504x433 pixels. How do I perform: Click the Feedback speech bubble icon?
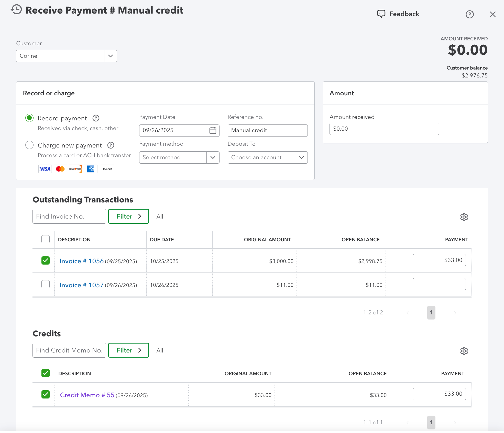tap(381, 14)
